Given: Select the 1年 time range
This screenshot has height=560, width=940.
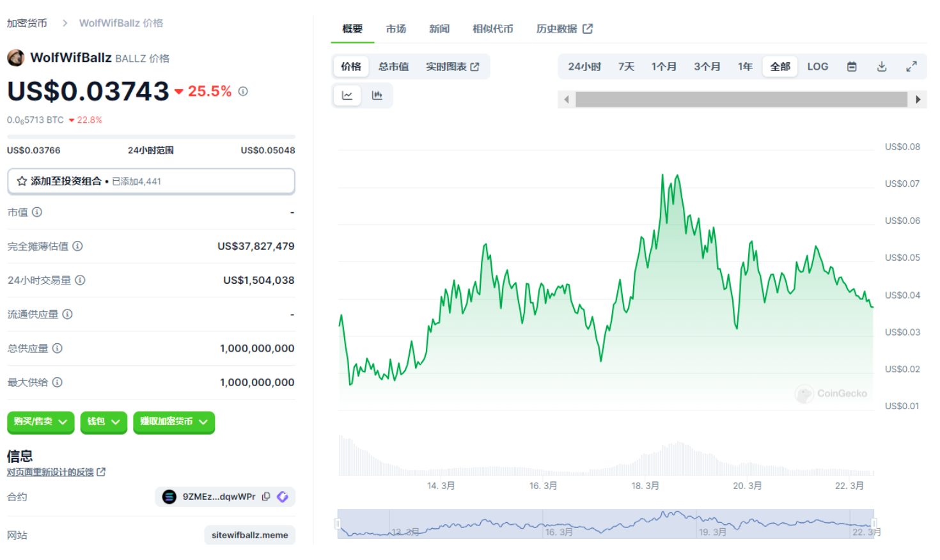Looking at the screenshot, I should coord(745,66).
